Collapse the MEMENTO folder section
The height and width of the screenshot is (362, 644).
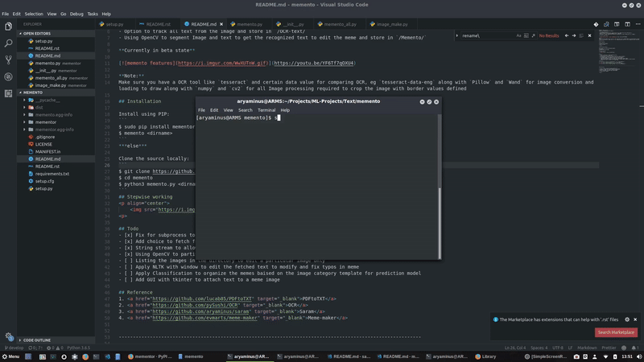56,93
